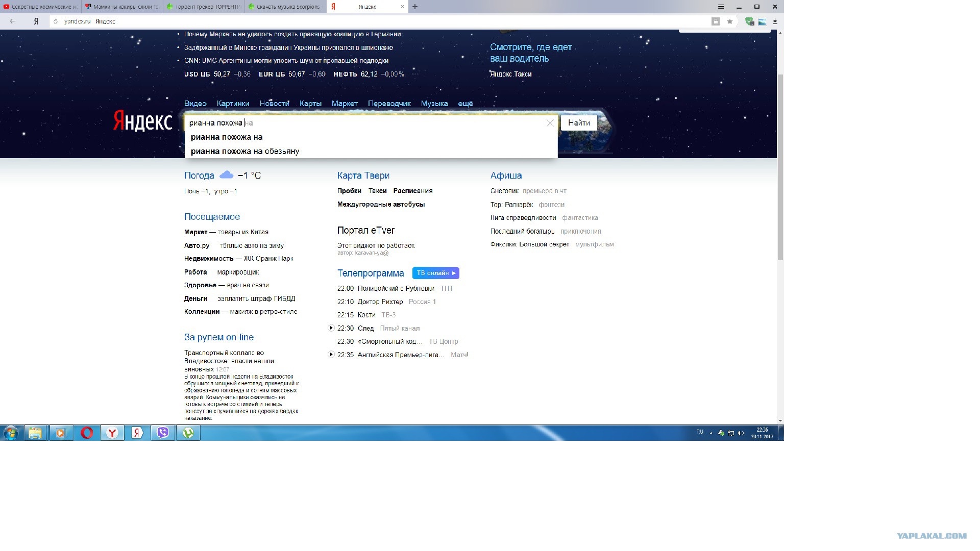
Task: Click the page vertical scrollbar thumb
Action: (780, 167)
